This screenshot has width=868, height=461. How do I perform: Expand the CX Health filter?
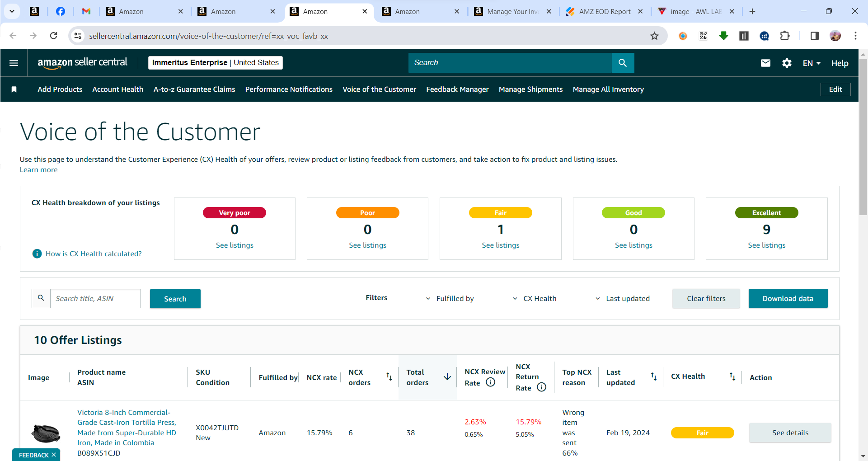pos(535,298)
